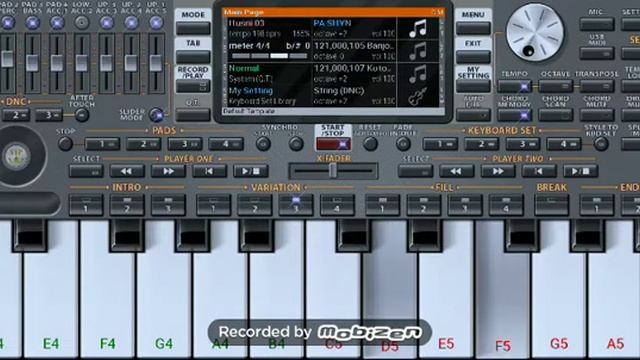
Task: Adjust the LOW ACC2 volume slider
Action: 82,63
